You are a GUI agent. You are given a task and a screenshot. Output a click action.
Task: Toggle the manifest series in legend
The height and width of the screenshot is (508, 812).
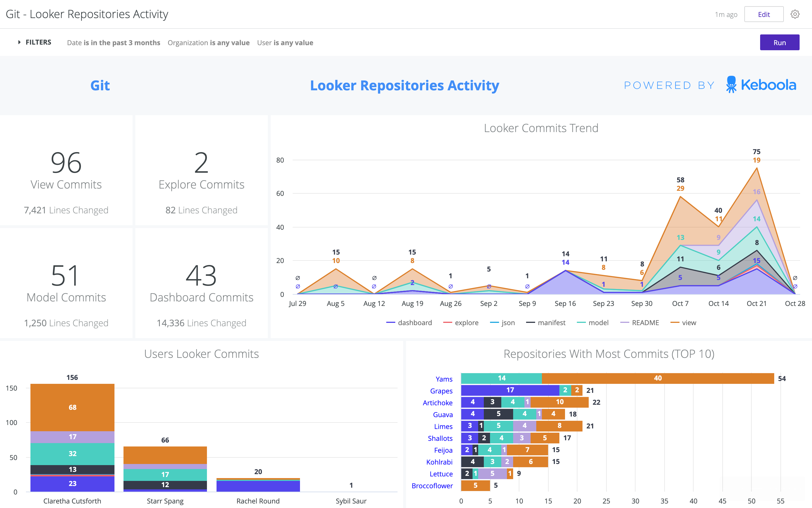coord(546,323)
